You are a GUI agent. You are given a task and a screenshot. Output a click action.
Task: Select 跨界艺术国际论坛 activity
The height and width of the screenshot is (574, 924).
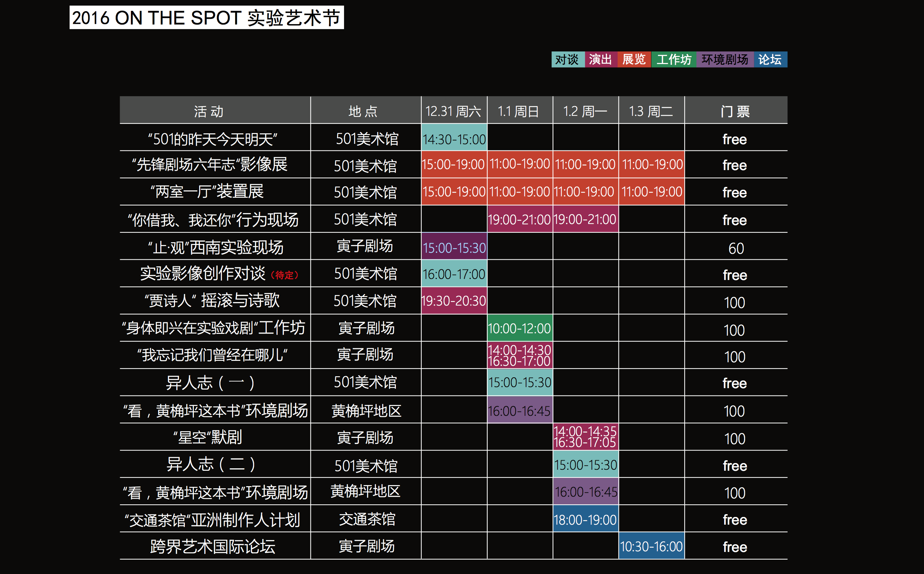point(212,547)
